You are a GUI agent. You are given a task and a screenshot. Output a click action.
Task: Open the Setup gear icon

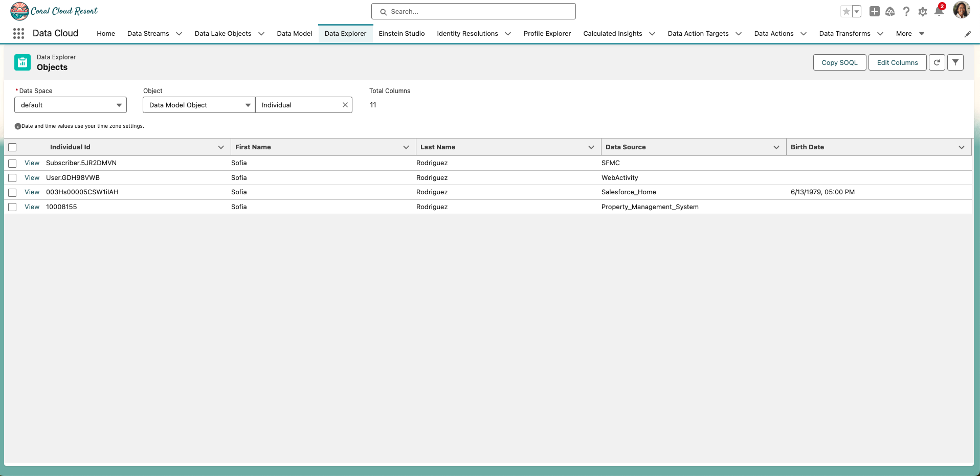922,12
